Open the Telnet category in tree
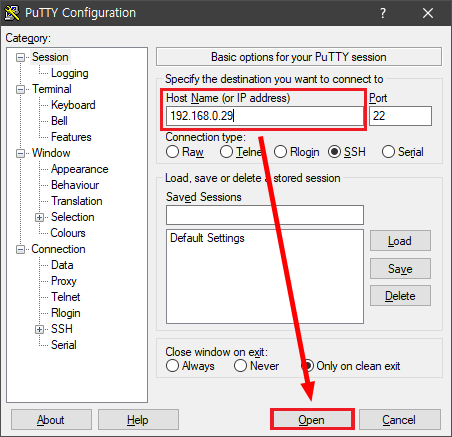The image size is (452, 437). (66, 297)
